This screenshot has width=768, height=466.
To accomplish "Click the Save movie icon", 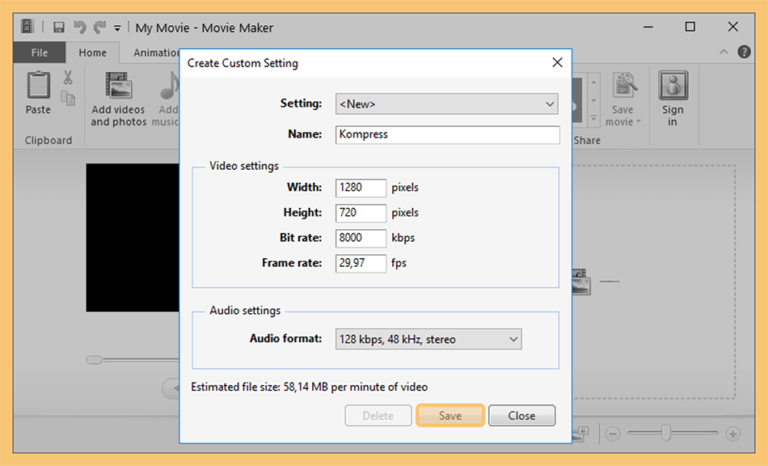I will (624, 85).
